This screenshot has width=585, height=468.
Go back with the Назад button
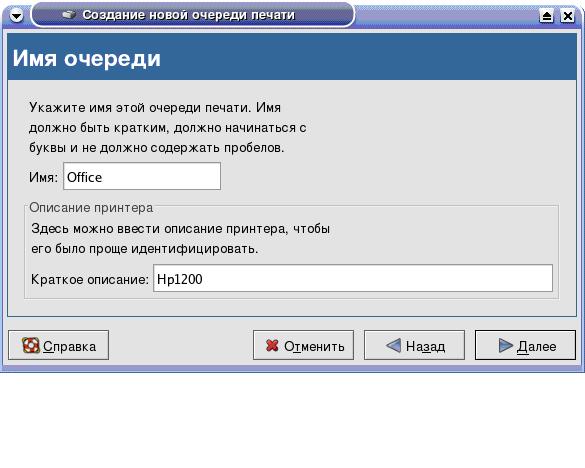pos(414,345)
